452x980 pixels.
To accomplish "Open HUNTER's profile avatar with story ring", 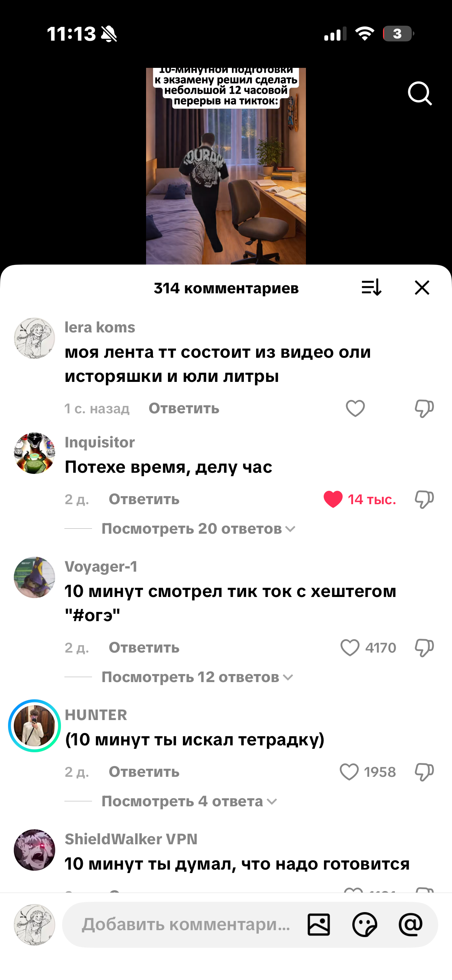I will (x=35, y=726).
